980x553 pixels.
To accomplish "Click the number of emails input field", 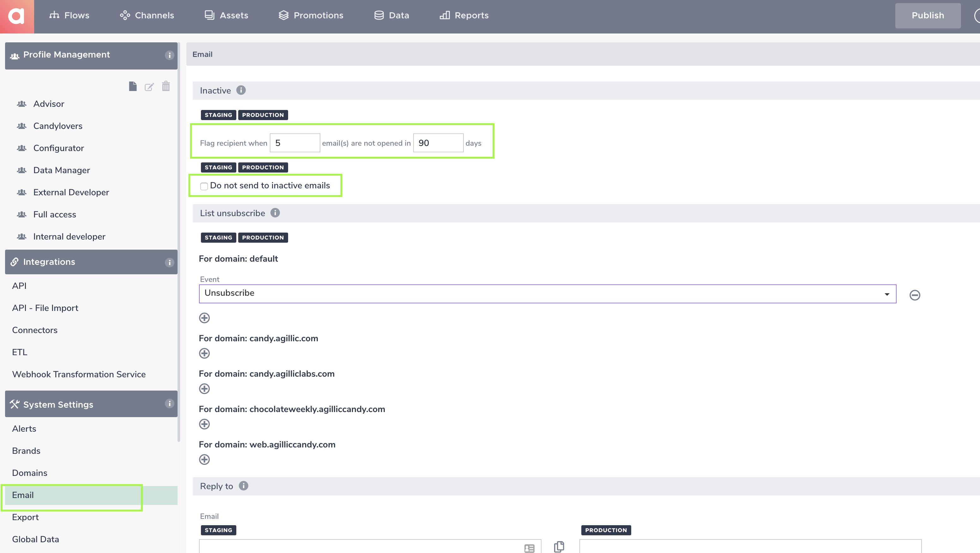I will click(x=295, y=143).
